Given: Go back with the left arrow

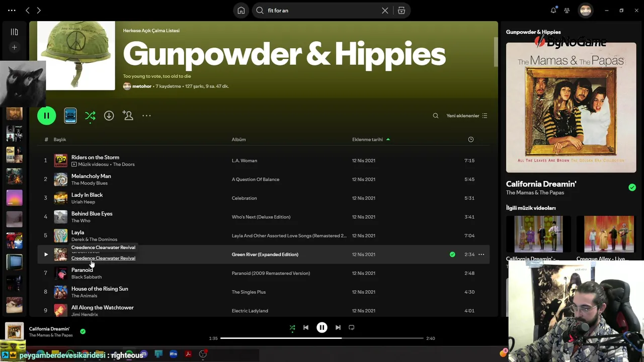Looking at the screenshot, I should pyautogui.click(x=28, y=10).
